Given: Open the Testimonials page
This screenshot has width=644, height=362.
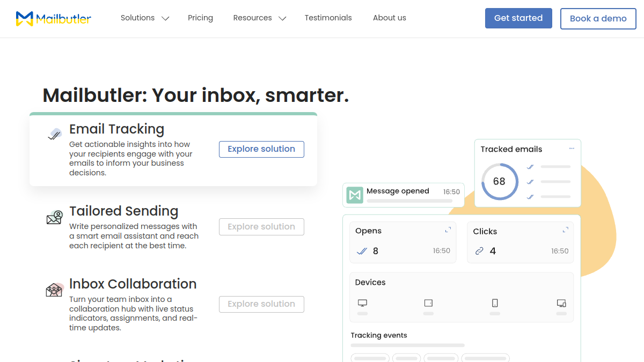Looking at the screenshot, I should click(x=328, y=18).
